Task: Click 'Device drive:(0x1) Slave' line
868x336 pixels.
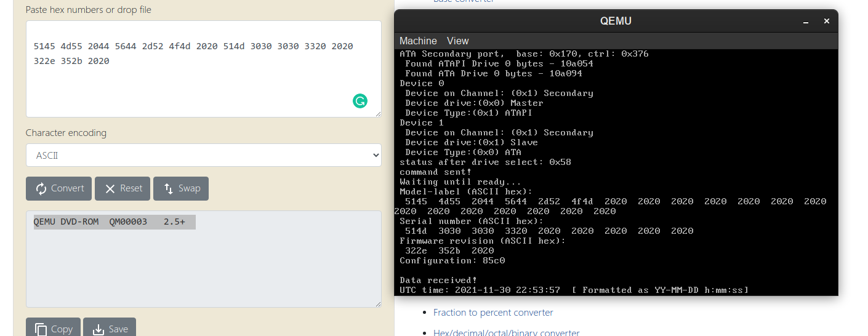Action: [472, 142]
